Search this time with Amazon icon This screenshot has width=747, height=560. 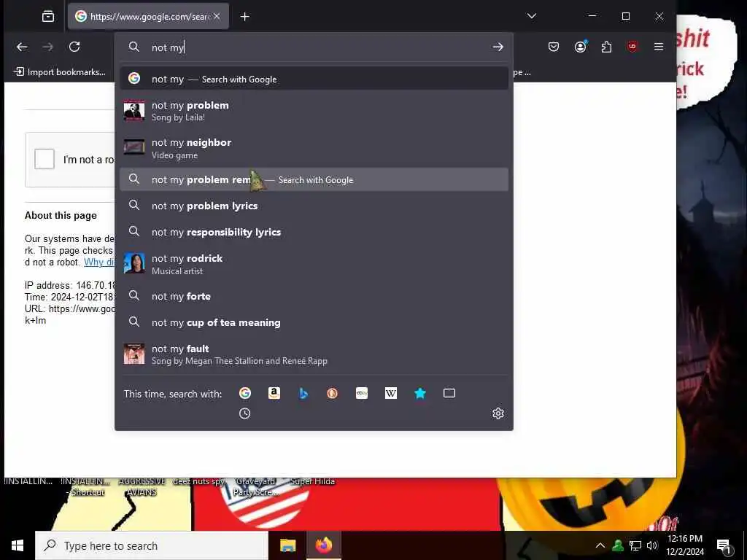(274, 393)
